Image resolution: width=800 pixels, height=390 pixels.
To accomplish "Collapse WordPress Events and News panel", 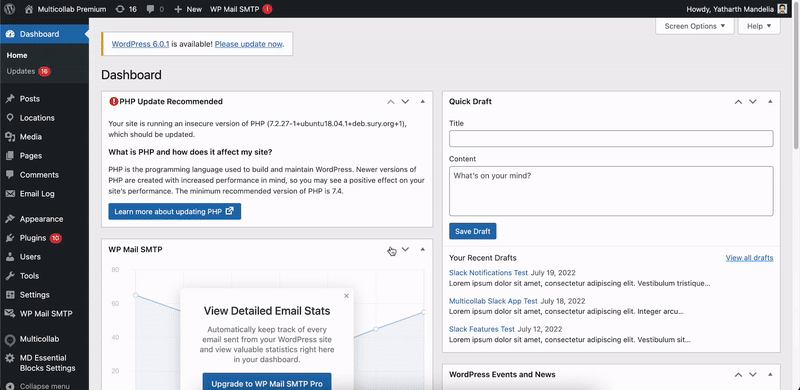I will tap(770, 375).
